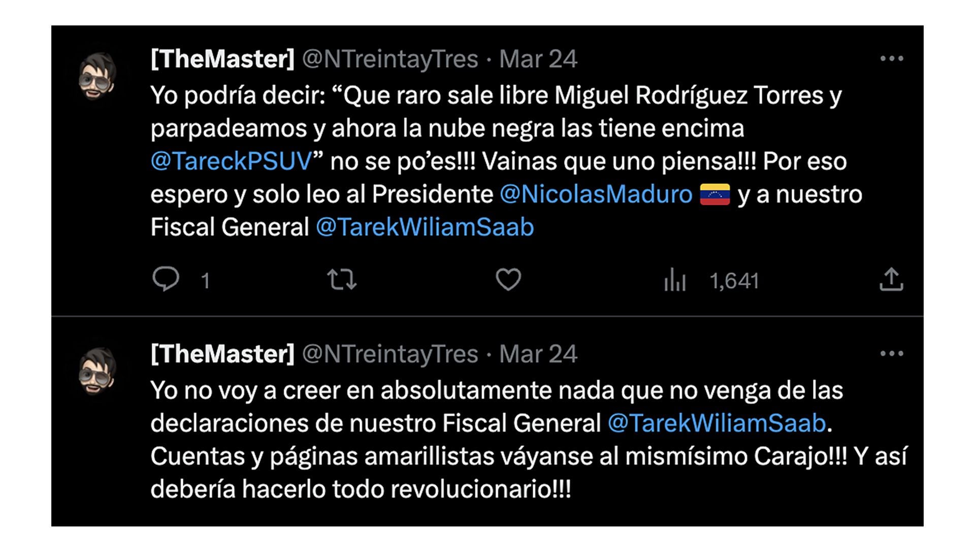The height and width of the screenshot is (560, 975).
Task: Open view analytics icon showing 1,641
Action: 675,280
